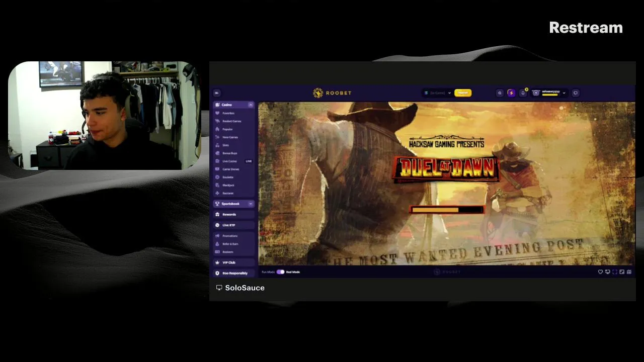Click the yellow Deposit button
This screenshot has height=362, width=644.
click(x=463, y=93)
